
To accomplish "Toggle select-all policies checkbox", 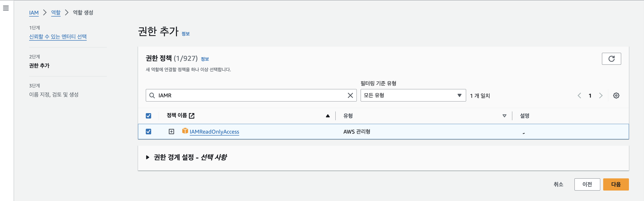I will pyautogui.click(x=148, y=116).
